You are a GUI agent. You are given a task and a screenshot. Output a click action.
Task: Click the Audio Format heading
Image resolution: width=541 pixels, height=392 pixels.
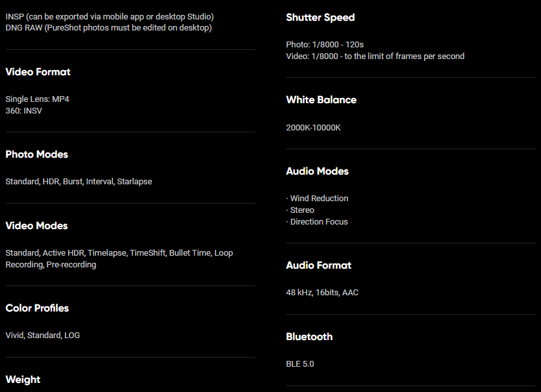319,265
